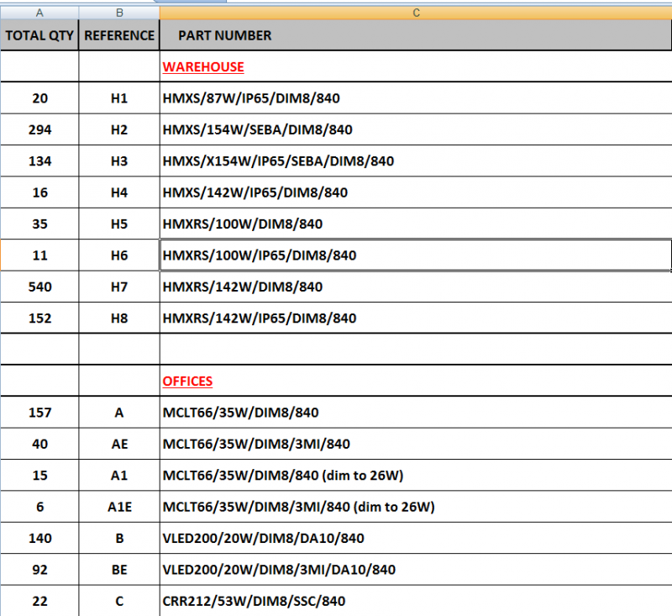672x616 pixels.
Task: Select reference cell H7
Action: [x=119, y=287]
